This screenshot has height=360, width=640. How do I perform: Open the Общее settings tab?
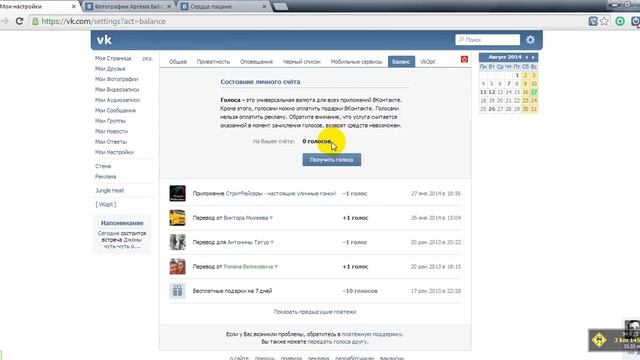[x=178, y=62]
